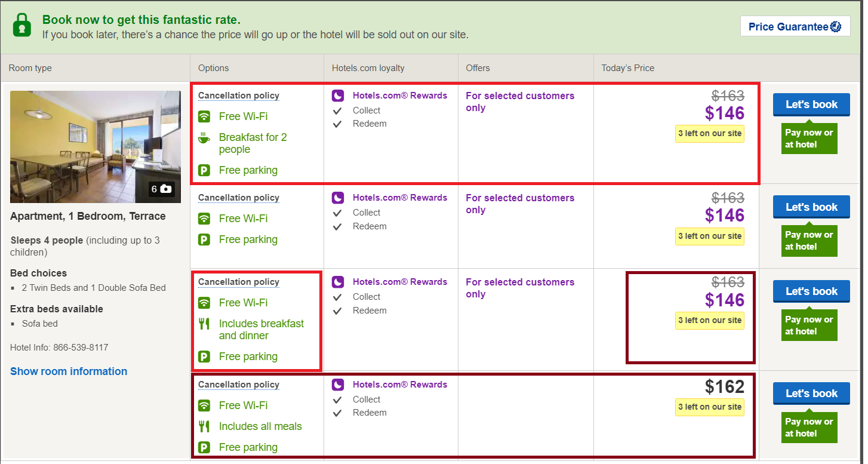868x464 pixels.
Task: Open the room photo thumbnail gallery
Action: 96,147
